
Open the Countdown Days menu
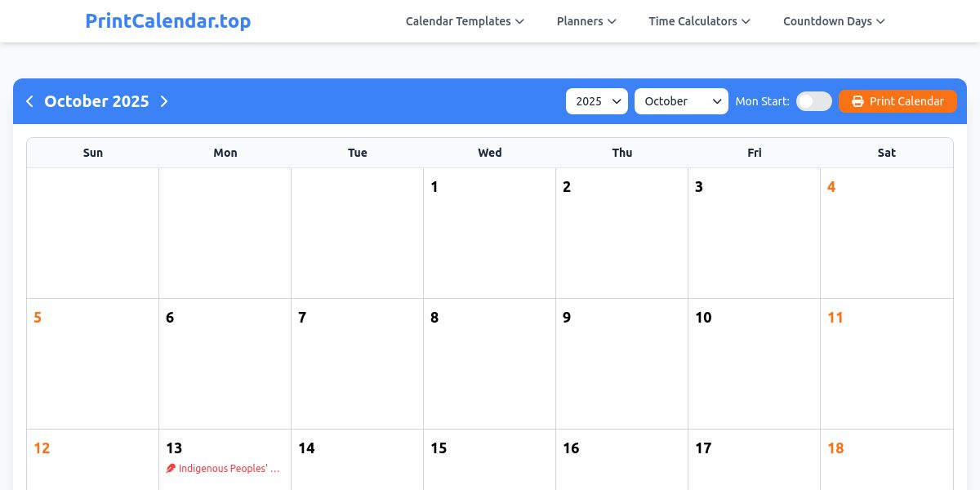[834, 21]
